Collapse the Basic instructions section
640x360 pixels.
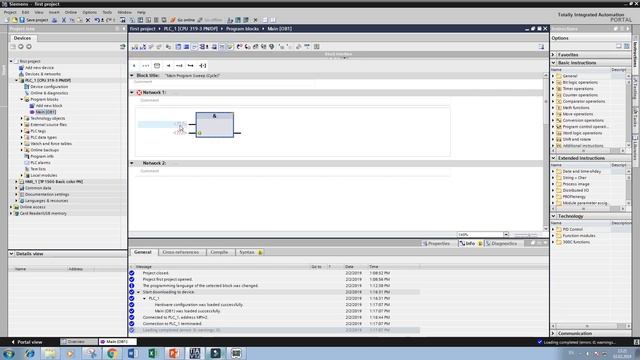(554, 63)
